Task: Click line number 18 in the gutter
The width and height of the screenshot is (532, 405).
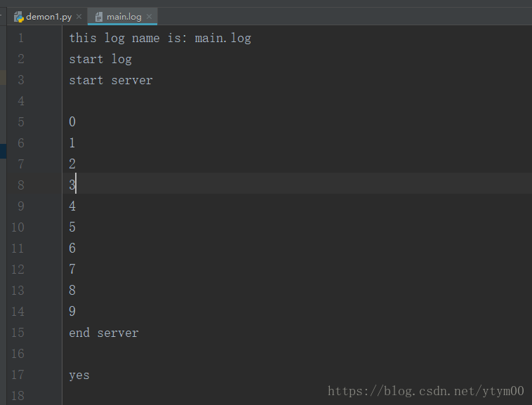Action: pyautogui.click(x=18, y=395)
